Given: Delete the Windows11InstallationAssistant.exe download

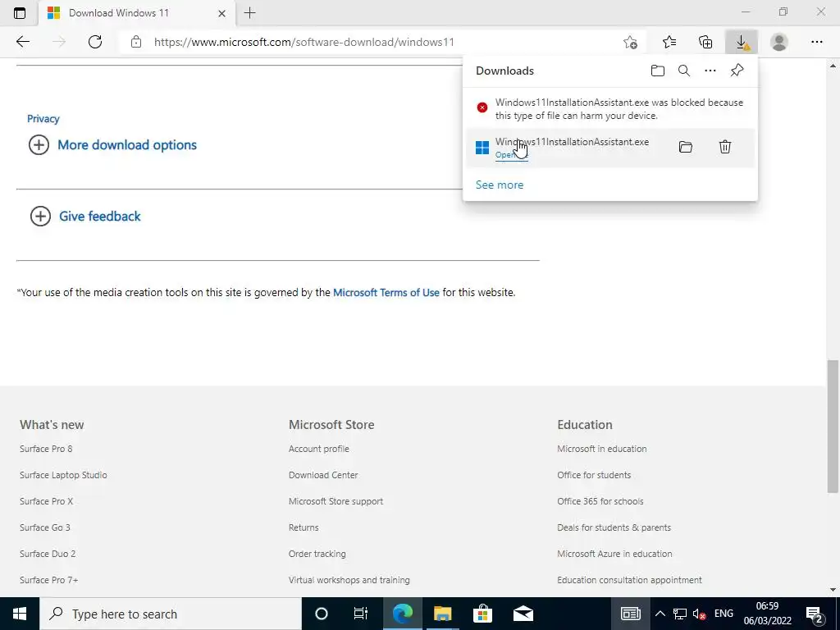Looking at the screenshot, I should (x=725, y=147).
